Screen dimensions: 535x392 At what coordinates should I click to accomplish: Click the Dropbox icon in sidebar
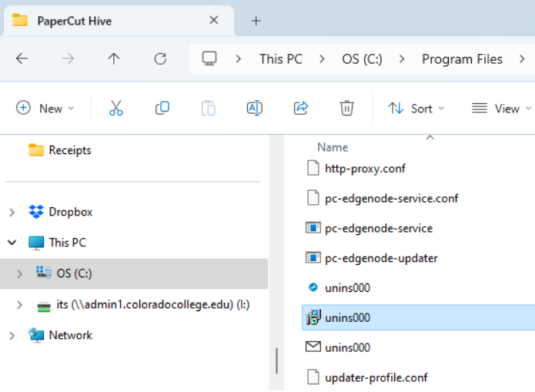pyautogui.click(x=36, y=212)
